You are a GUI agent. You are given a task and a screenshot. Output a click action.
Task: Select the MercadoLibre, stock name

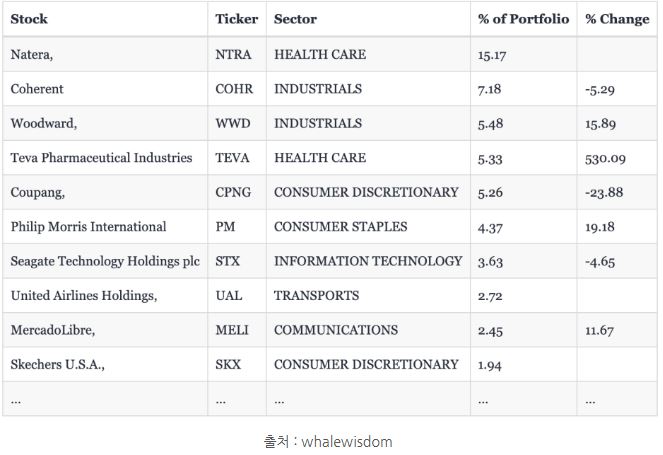pyautogui.click(x=53, y=330)
